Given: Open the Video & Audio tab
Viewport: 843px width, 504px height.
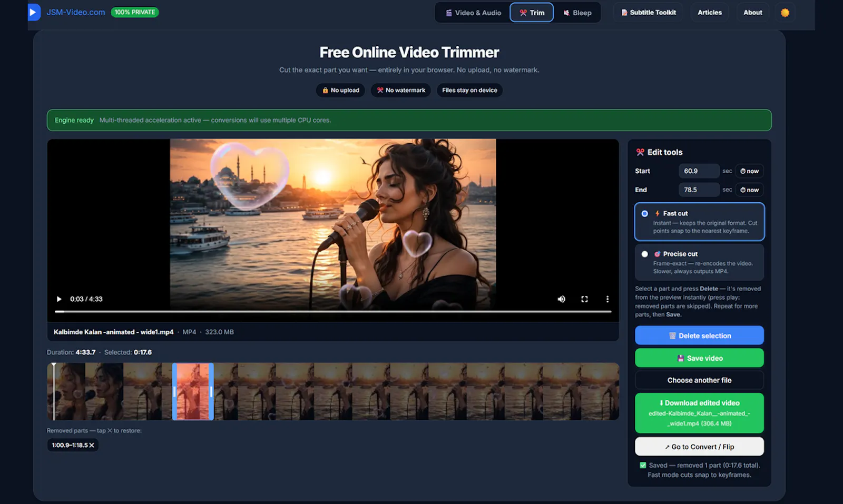Looking at the screenshot, I should click(x=473, y=13).
